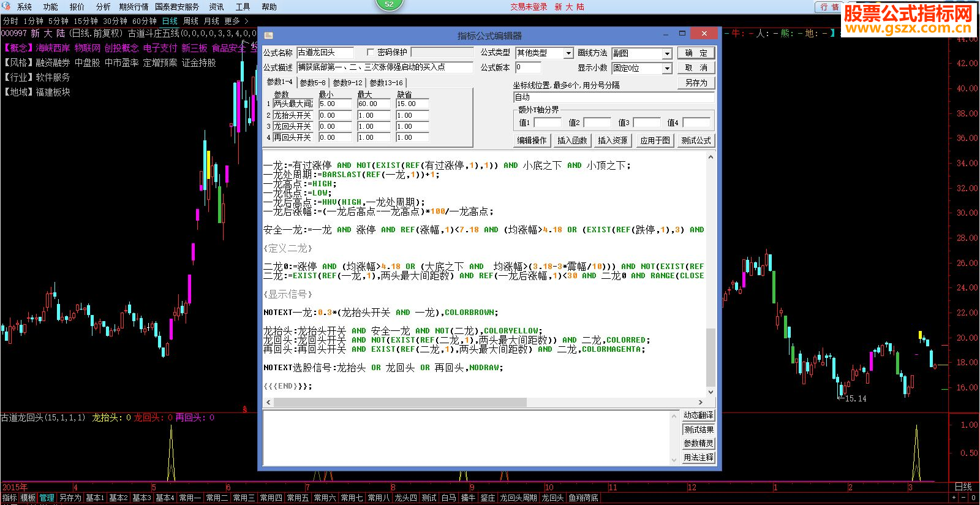980x505 pixels.
Task: Click the 鱼翔荷底 template tab
Action: 583,498
